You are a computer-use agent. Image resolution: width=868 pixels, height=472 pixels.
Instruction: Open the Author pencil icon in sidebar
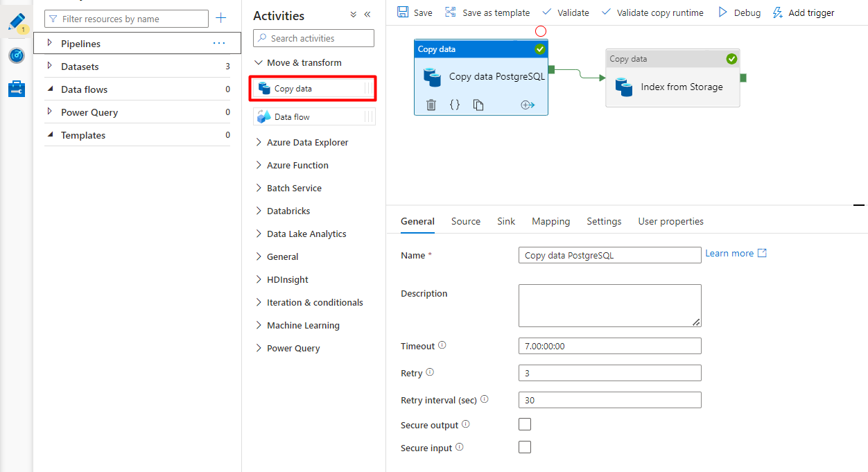point(17,21)
